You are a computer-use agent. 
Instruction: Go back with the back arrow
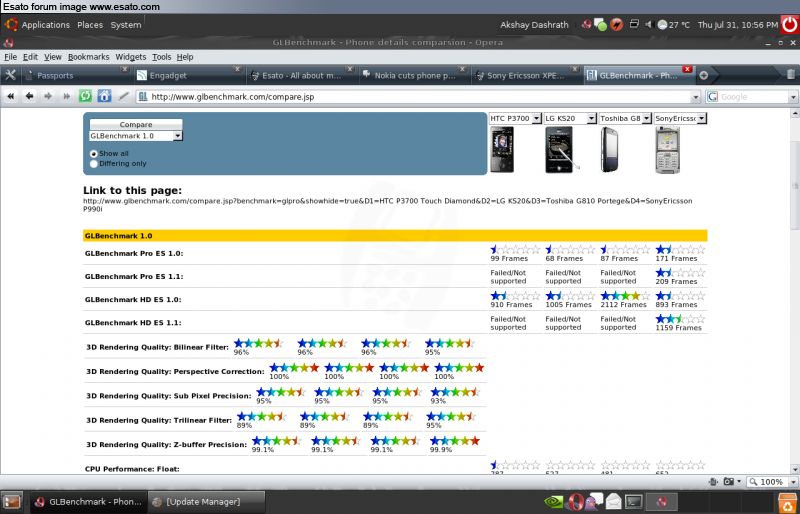pyautogui.click(x=29, y=96)
